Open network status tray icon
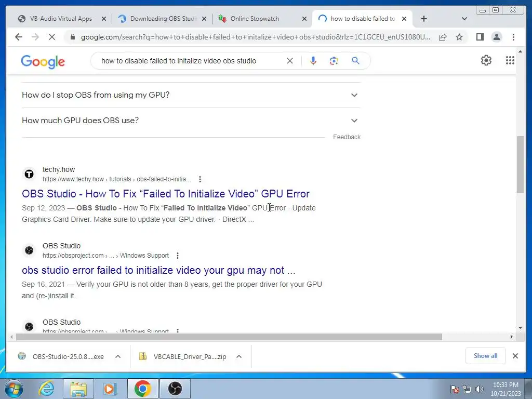532x399 pixels. pos(467,389)
